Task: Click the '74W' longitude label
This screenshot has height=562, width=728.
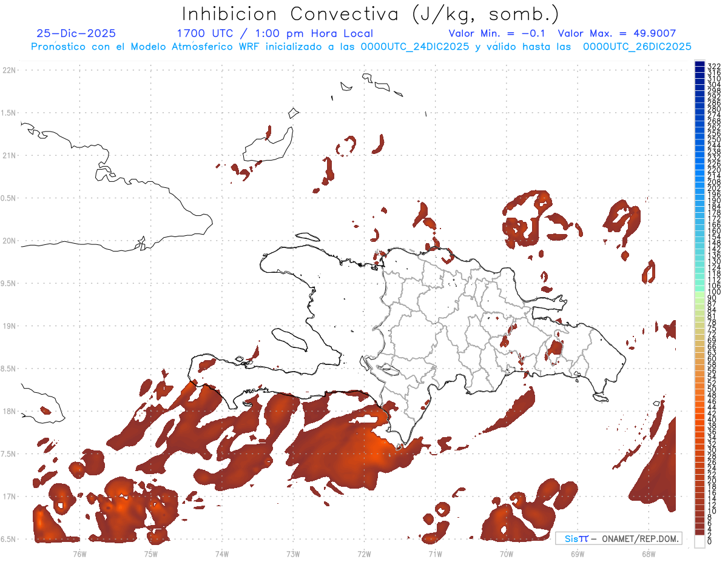Action: (x=222, y=554)
